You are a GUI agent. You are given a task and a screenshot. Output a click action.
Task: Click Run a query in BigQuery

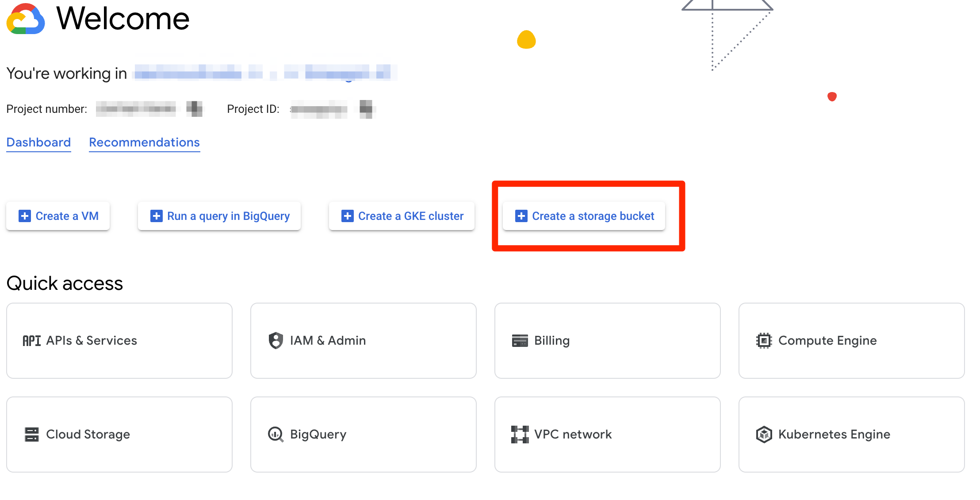(x=219, y=216)
